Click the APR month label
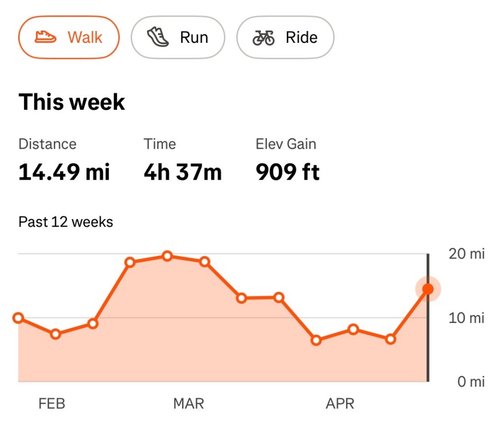 pos(340,404)
